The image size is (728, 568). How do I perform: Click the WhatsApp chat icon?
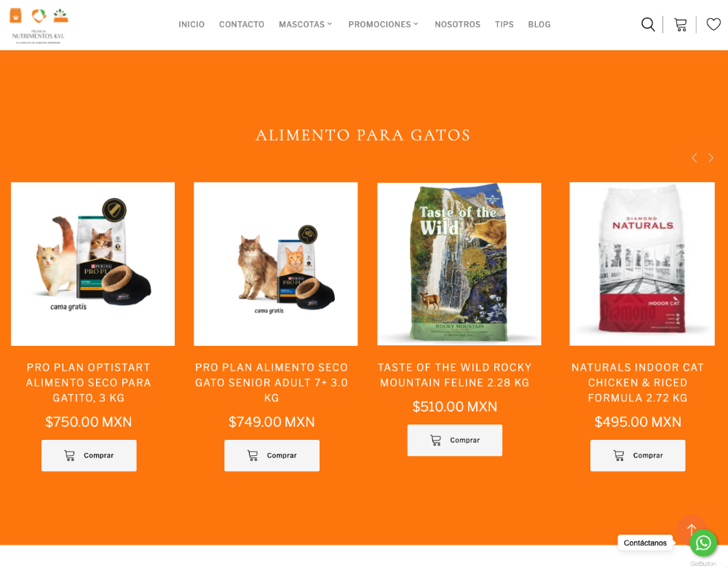pyautogui.click(x=703, y=543)
